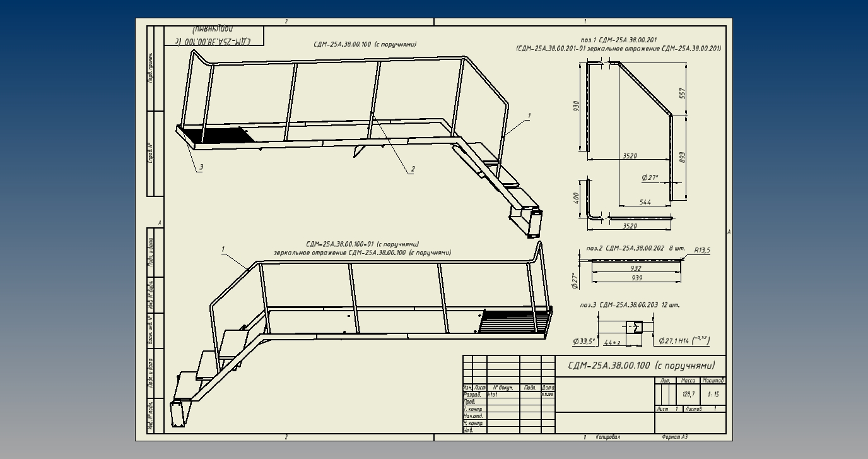Screen dimensions: 868x459
Task: Click the '№ докум.' column header
Action: tap(503, 388)
